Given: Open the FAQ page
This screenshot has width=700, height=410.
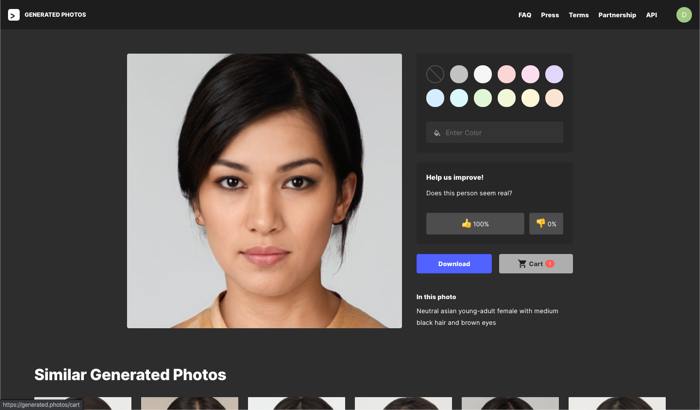Looking at the screenshot, I should [525, 15].
